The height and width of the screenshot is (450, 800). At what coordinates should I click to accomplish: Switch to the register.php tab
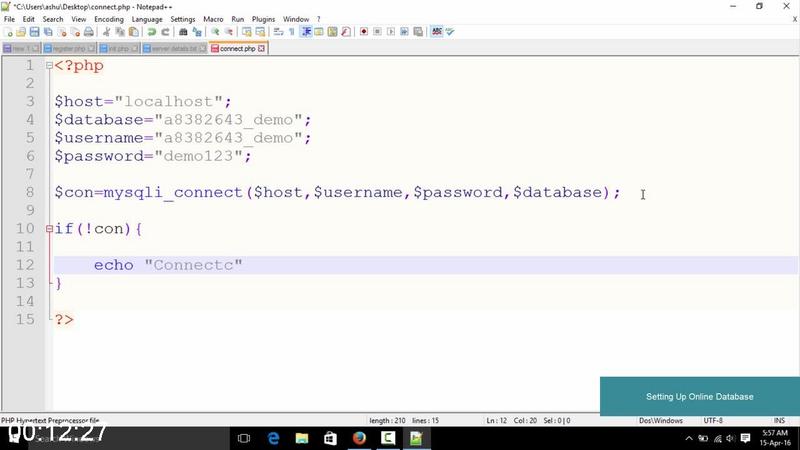69,48
